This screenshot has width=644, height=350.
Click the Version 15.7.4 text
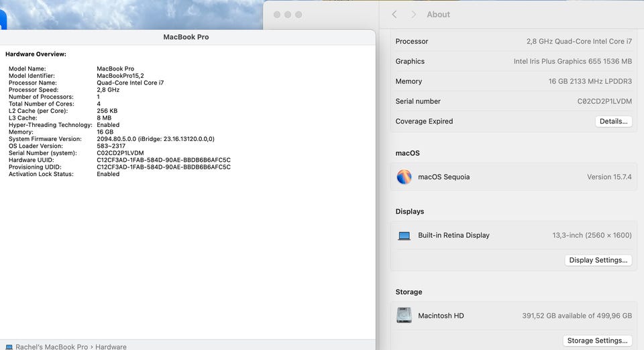coord(610,177)
